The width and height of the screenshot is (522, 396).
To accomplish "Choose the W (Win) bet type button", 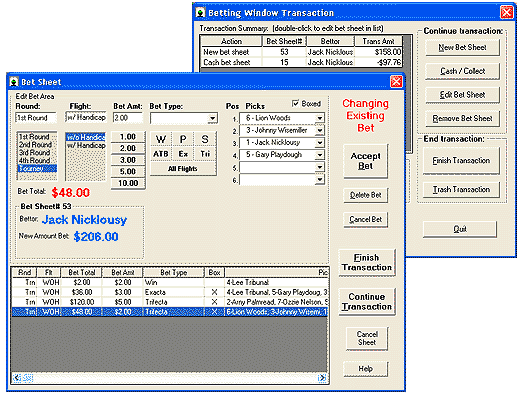I will [161, 139].
